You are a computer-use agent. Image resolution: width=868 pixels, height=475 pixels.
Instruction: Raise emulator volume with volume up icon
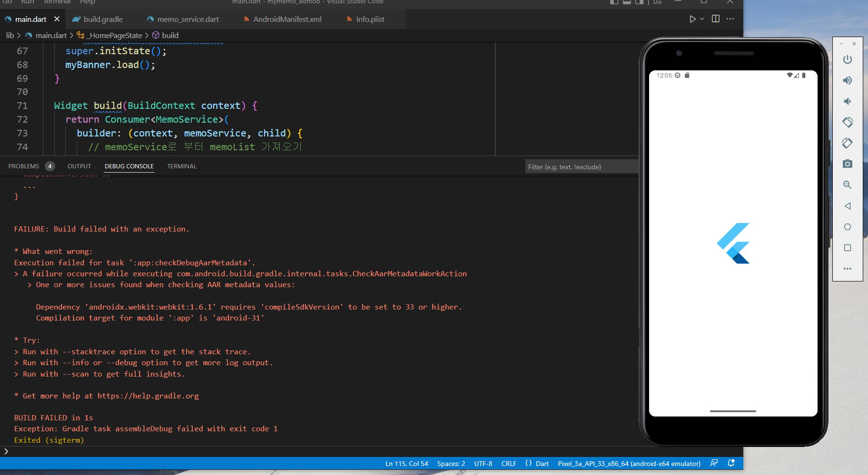click(847, 80)
